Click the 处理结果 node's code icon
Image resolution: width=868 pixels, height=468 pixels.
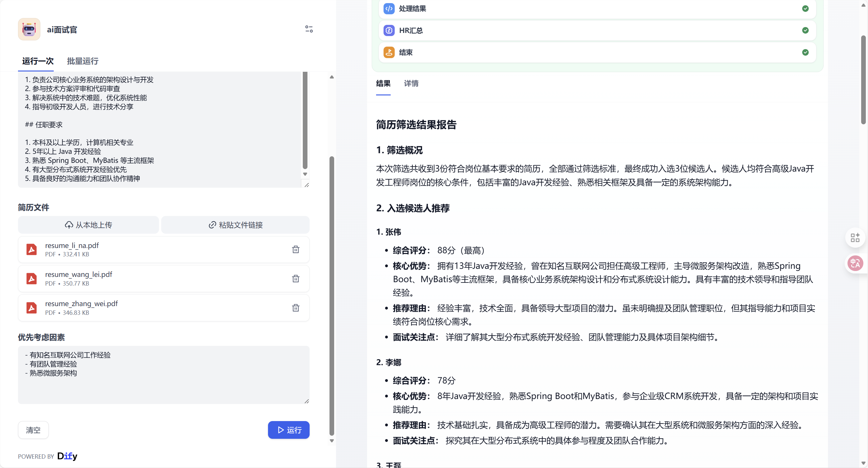pyautogui.click(x=389, y=9)
